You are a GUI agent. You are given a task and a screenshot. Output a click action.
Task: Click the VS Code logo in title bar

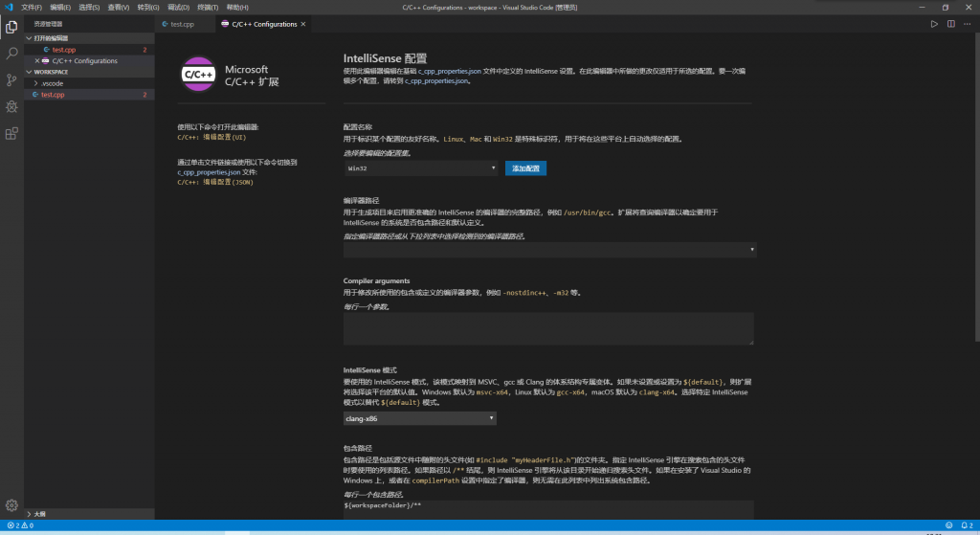click(x=9, y=7)
